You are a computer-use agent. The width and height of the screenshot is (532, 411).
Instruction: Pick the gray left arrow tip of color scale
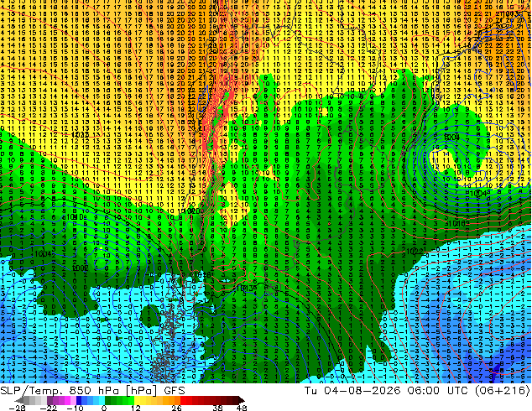point(18,400)
